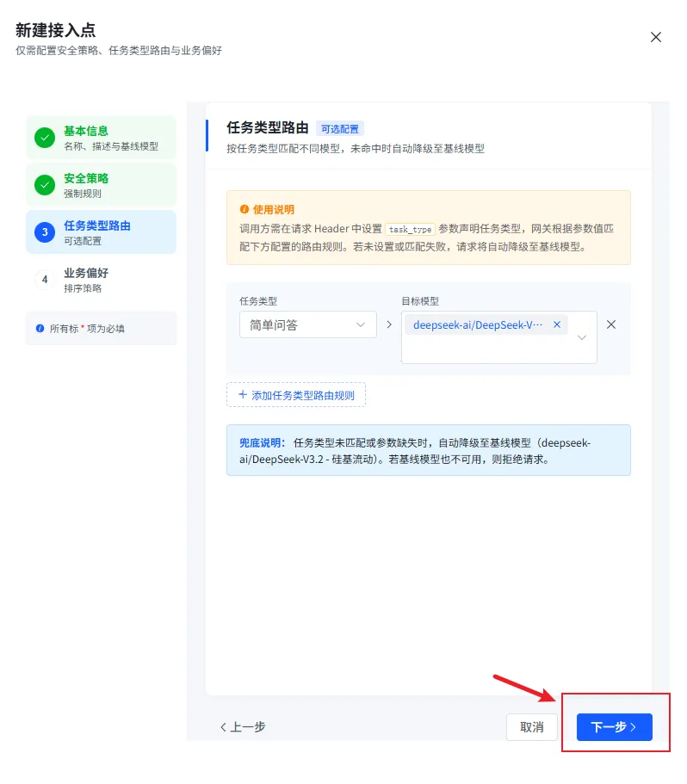Click arrow between 任务类型 and 目标模型
This screenshot has height=784, width=687.
[x=389, y=324]
